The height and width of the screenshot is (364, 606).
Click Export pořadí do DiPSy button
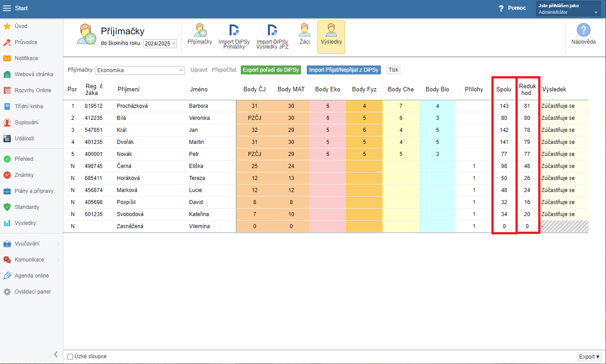pos(272,70)
